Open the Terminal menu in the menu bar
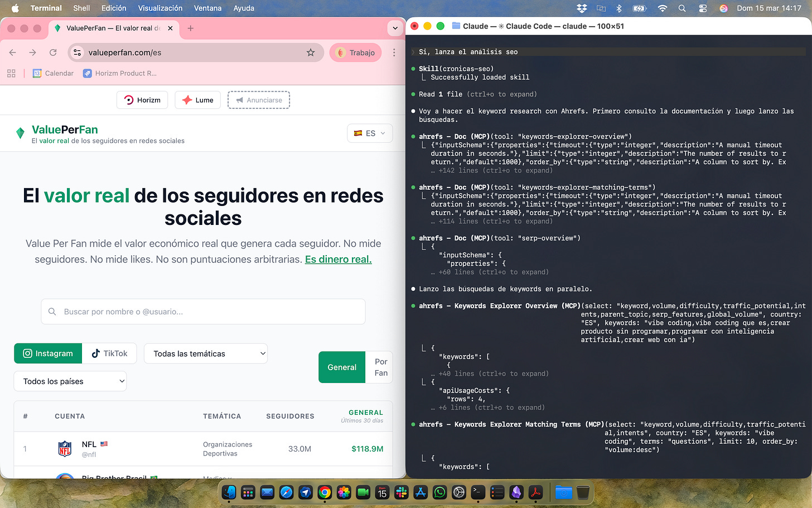Viewport: 812px width, 508px height. (46, 8)
